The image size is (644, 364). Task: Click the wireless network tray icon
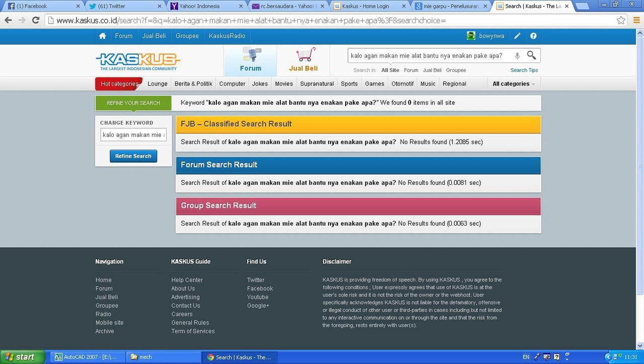[617, 357]
